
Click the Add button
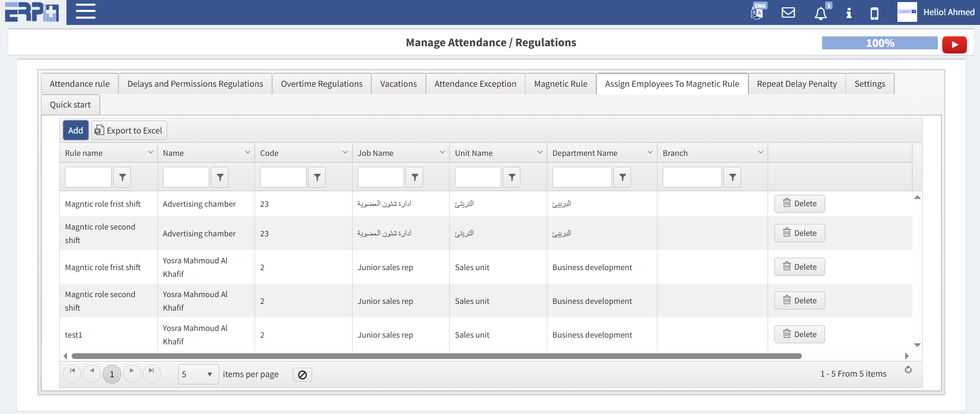click(x=75, y=130)
